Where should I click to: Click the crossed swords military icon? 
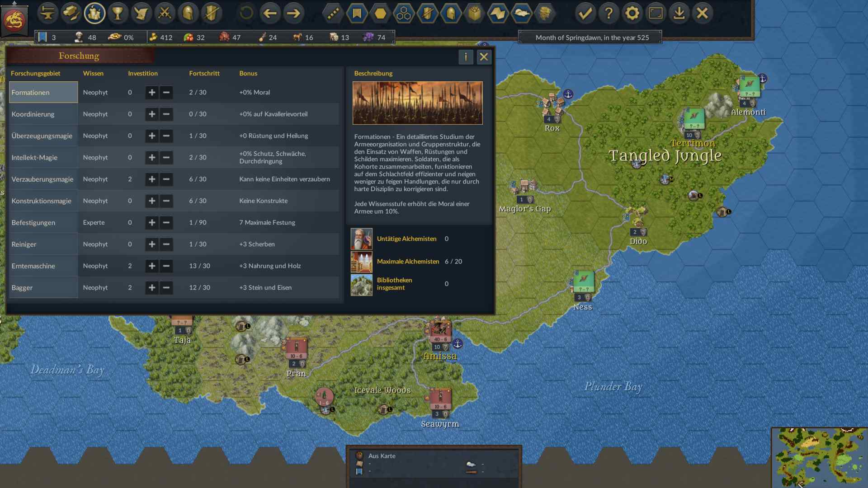click(x=165, y=13)
